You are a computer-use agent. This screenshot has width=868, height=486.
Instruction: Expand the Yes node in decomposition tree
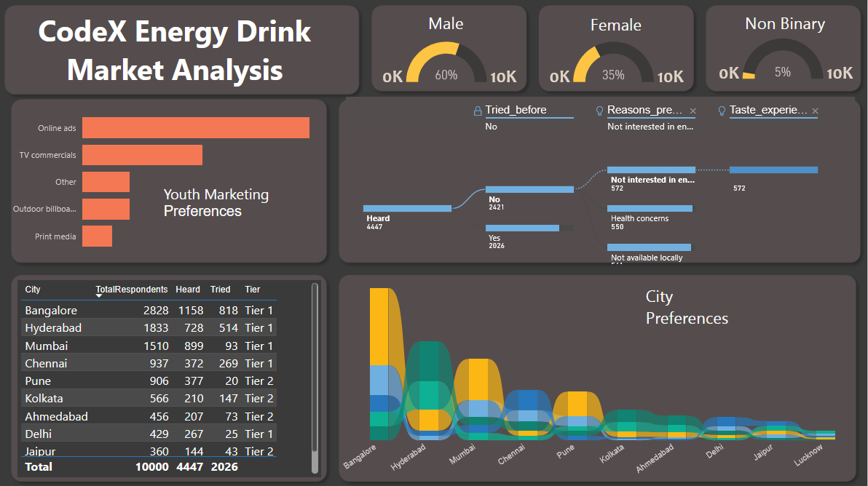(522, 228)
